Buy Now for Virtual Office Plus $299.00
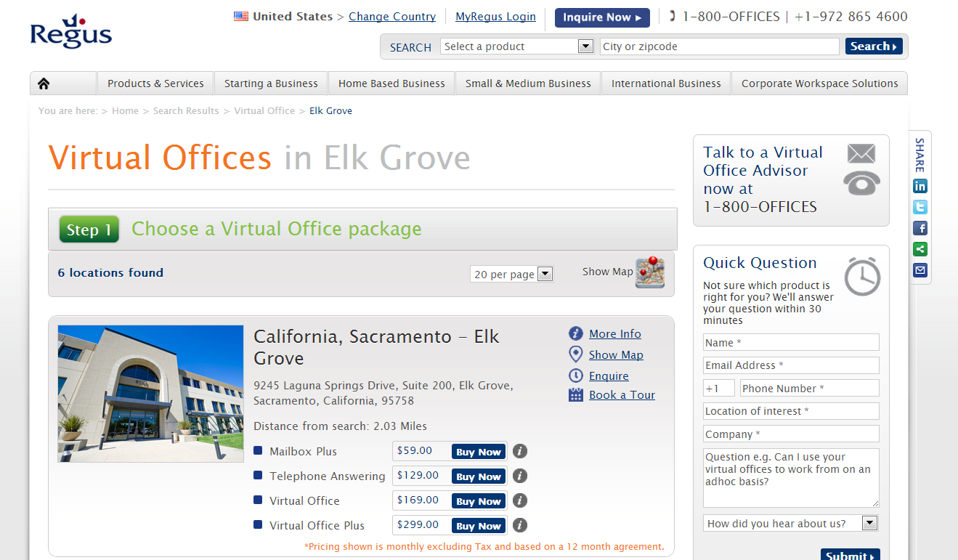This screenshot has width=958, height=560. point(478,526)
